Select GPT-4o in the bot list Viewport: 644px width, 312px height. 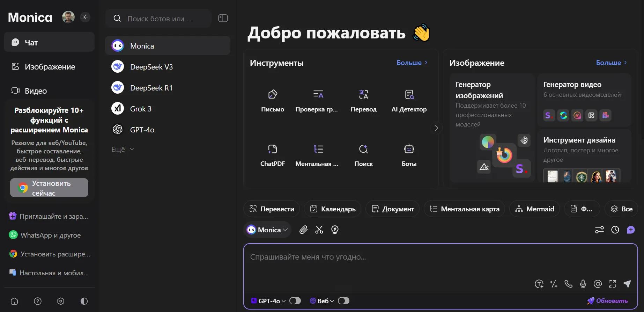(168, 129)
